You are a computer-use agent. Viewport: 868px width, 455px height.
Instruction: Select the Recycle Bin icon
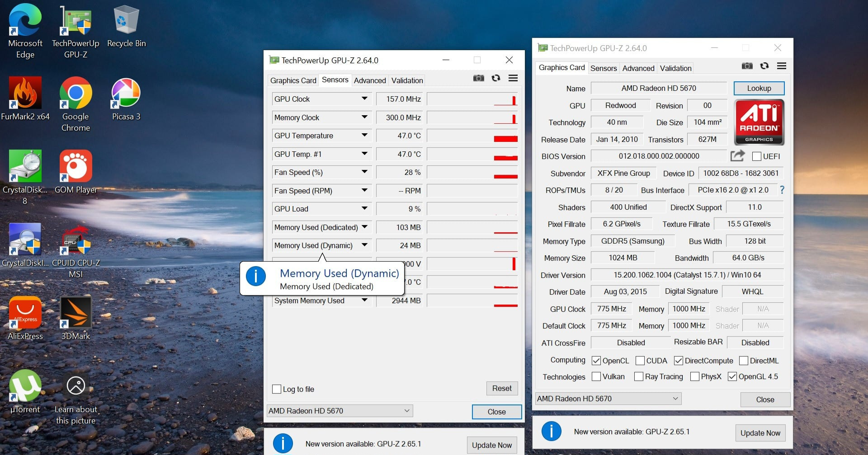tap(126, 26)
